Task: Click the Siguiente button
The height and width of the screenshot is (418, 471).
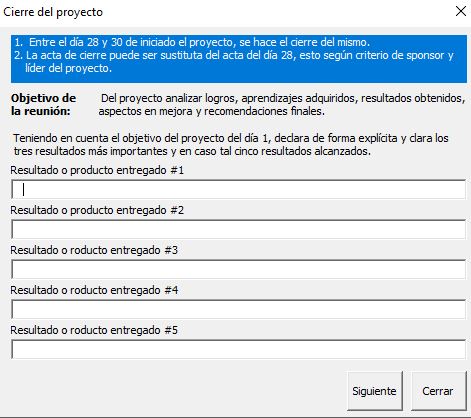Action: [x=375, y=391]
